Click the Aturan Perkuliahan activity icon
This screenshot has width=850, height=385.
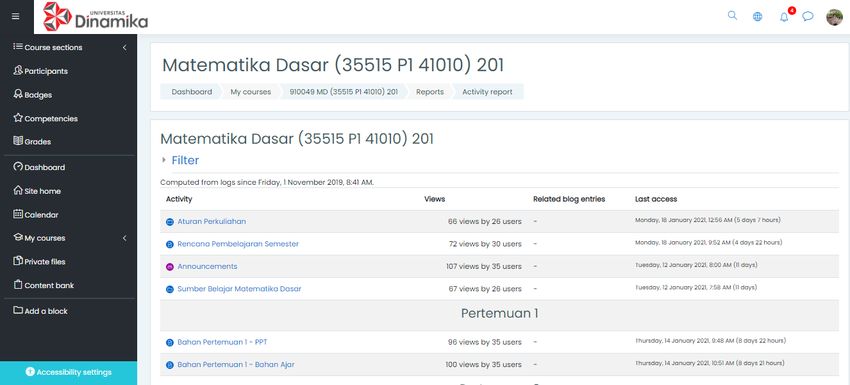[170, 222]
